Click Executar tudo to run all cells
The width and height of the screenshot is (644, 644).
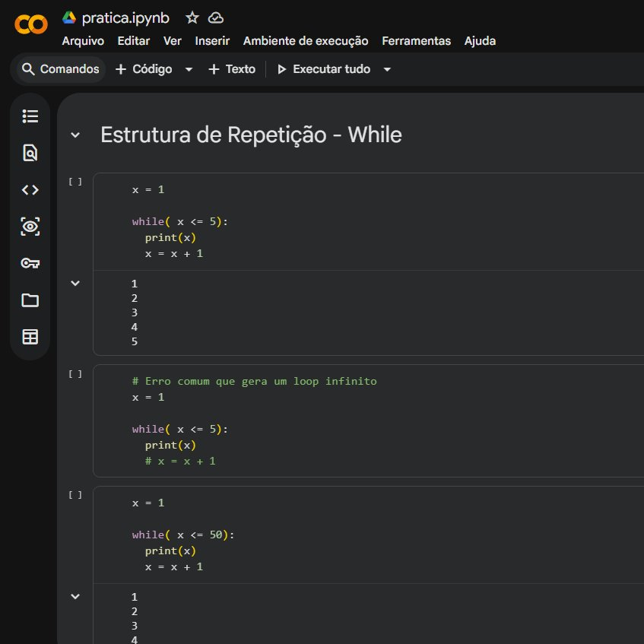tap(324, 69)
